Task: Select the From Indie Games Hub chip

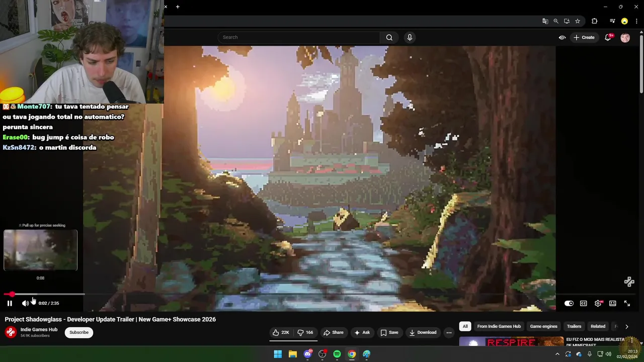Action: tap(499, 326)
